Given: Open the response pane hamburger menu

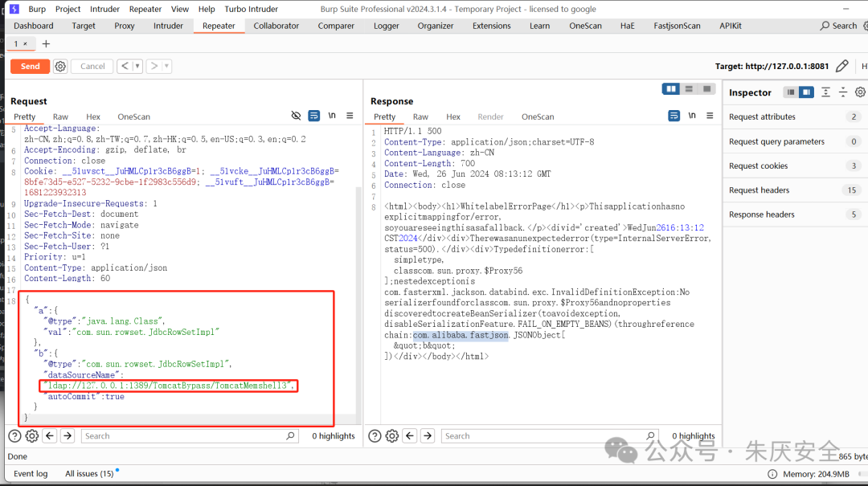Looking at the screenshot, I should point(710,116).
